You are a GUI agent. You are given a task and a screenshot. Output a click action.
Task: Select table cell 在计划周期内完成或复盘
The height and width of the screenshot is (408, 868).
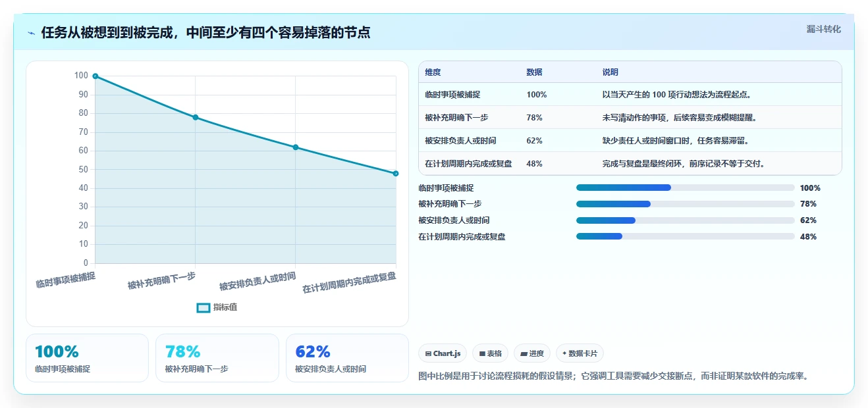(x=468, y=164)
